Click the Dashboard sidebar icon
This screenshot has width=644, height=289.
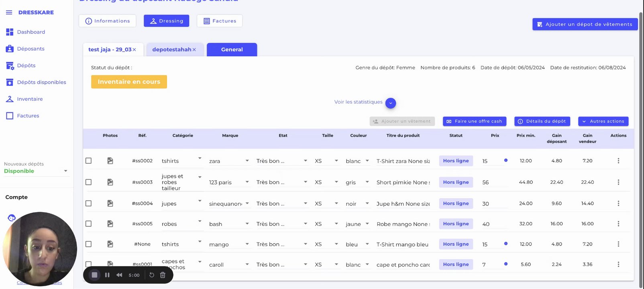click(10, 32)
